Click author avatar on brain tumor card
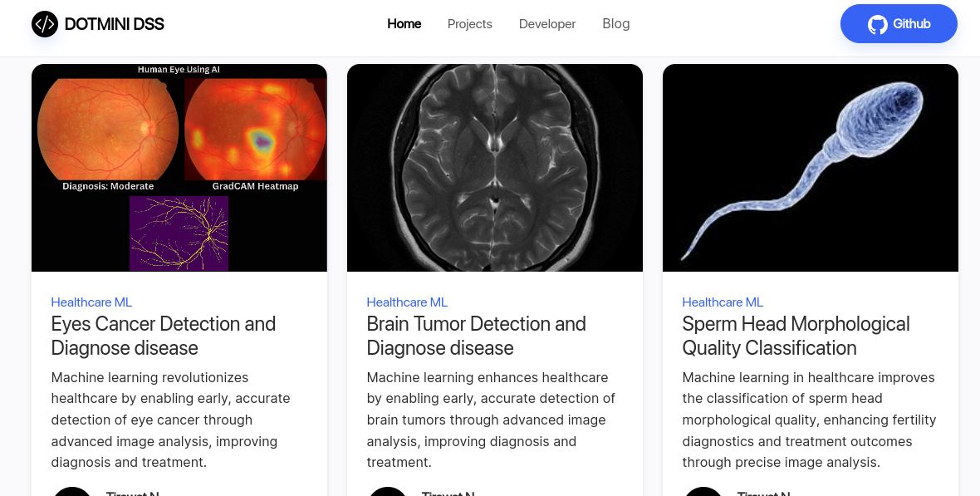This screenshot has height=496, width=980. coord(388,491)
